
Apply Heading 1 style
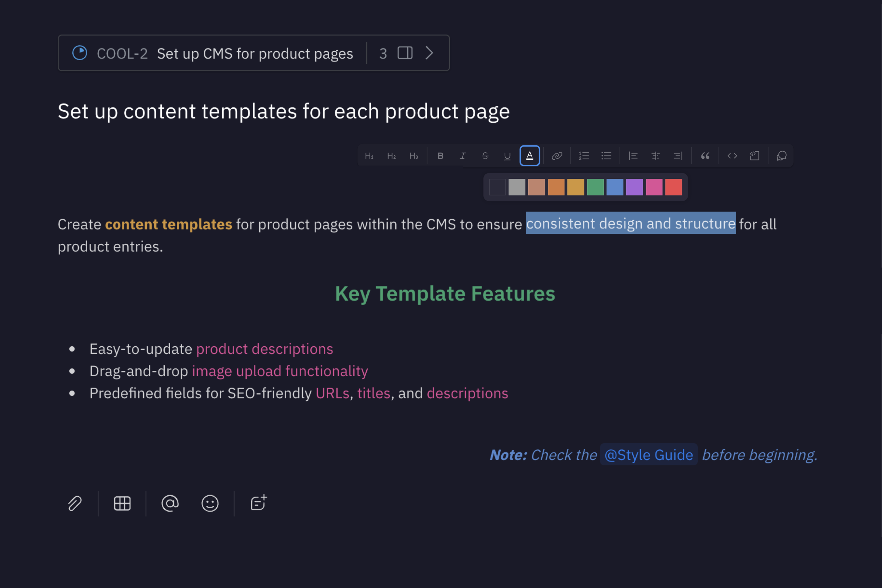point(369,156)
